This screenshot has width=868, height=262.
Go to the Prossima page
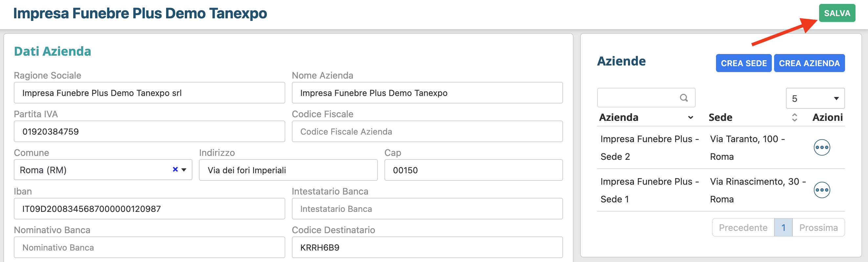pos(818,228)
